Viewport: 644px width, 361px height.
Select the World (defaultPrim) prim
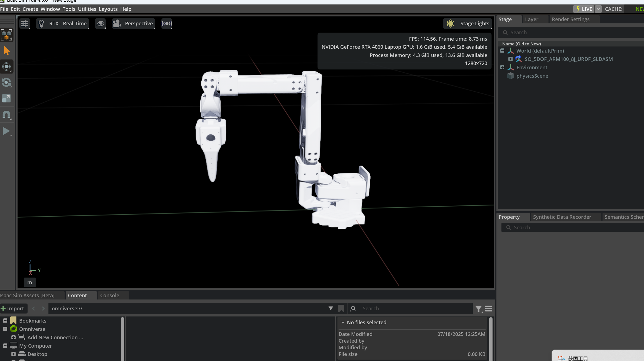coord(540,51)
